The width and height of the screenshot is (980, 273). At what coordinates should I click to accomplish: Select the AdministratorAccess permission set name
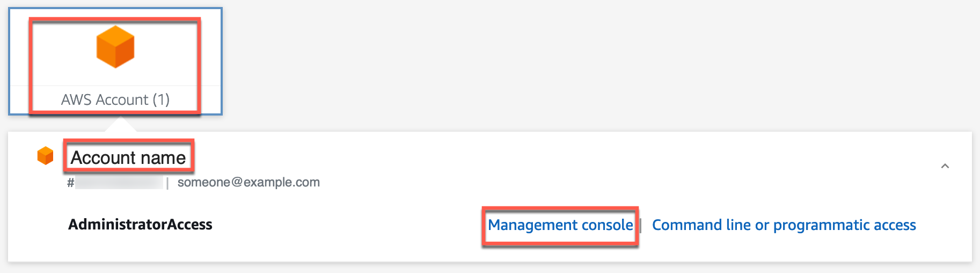point(140,225)
